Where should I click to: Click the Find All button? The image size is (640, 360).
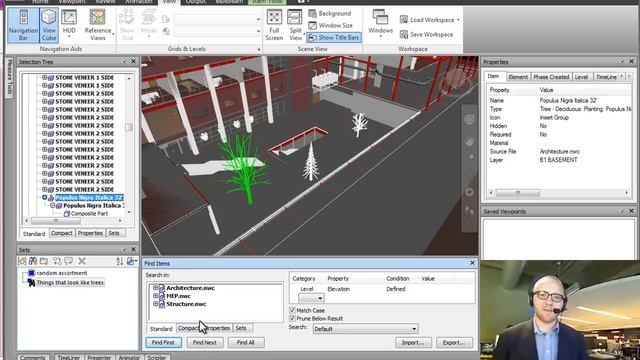pos(246,342)
